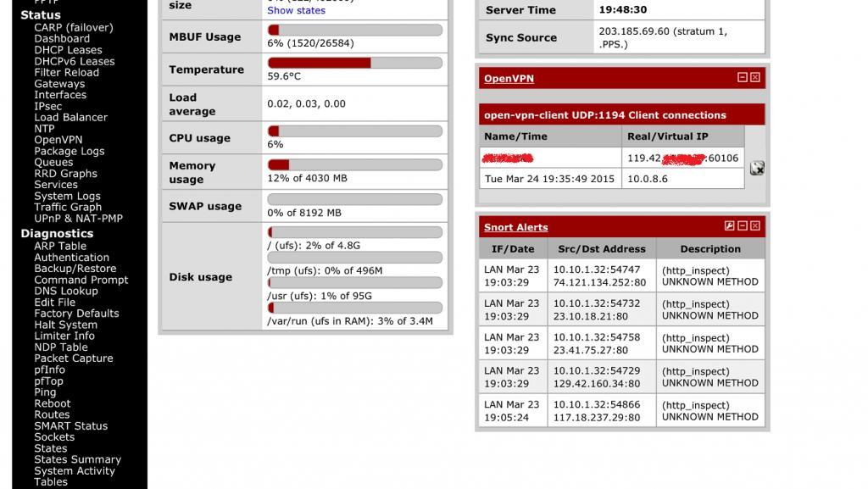Close the Snort Alerts widget

[755, 225]
